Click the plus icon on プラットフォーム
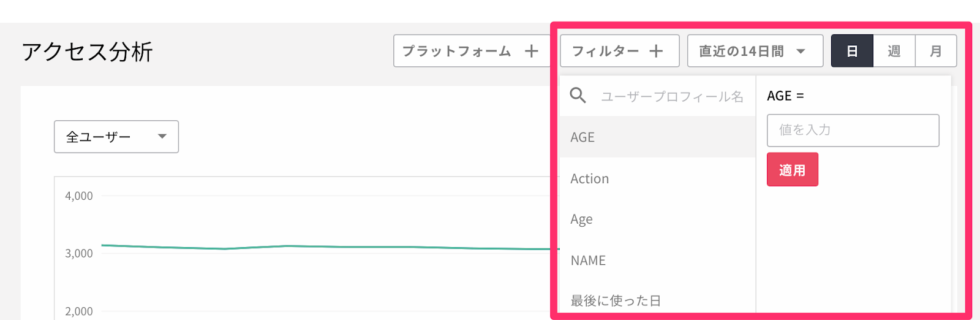Image resolution: width=980 pixels, height=320 pixels. 531,51
